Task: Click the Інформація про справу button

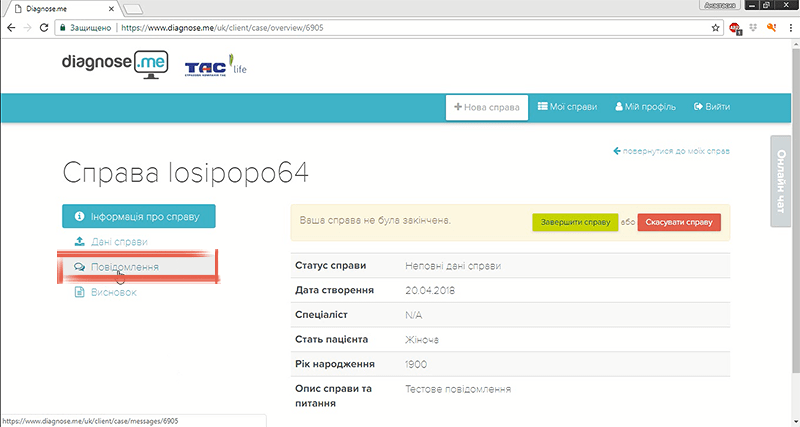Action: (138, 216)
